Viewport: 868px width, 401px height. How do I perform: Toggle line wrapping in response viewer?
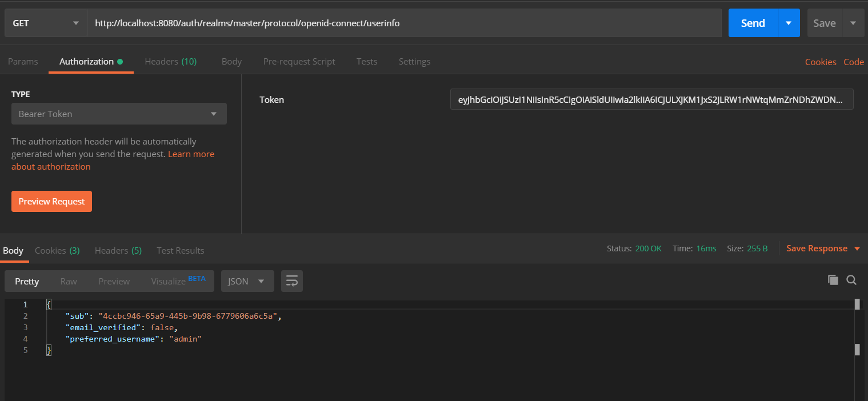(x=291, y=280)
